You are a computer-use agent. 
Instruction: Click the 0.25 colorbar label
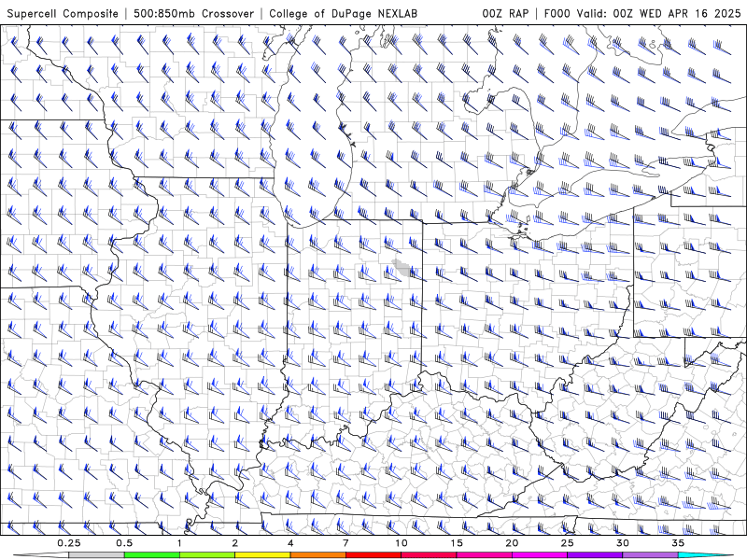click(69, 543)
